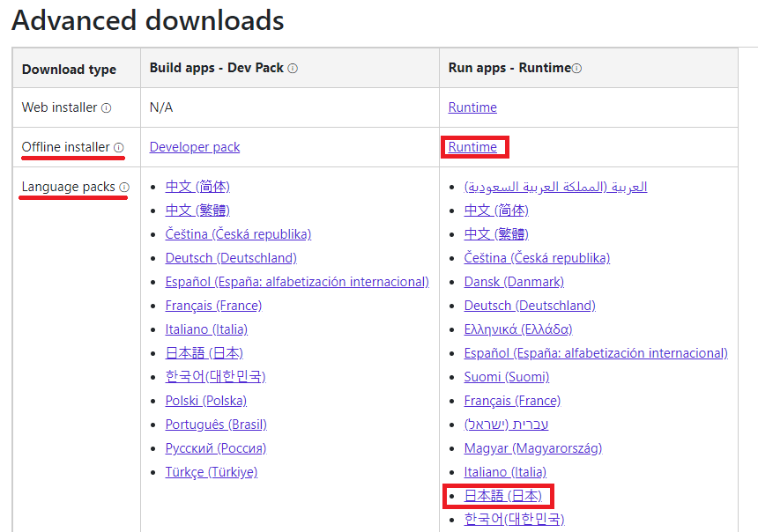758x532 pixels.
Task: Click the info icon next to Runtime header
Action: coord(576,69)
